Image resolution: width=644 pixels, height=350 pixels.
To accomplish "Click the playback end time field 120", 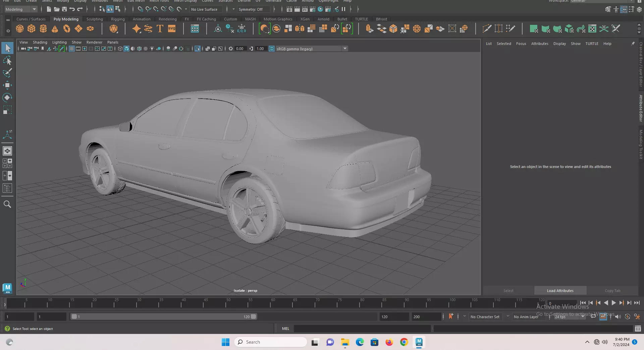I will [x=394, y=316].
